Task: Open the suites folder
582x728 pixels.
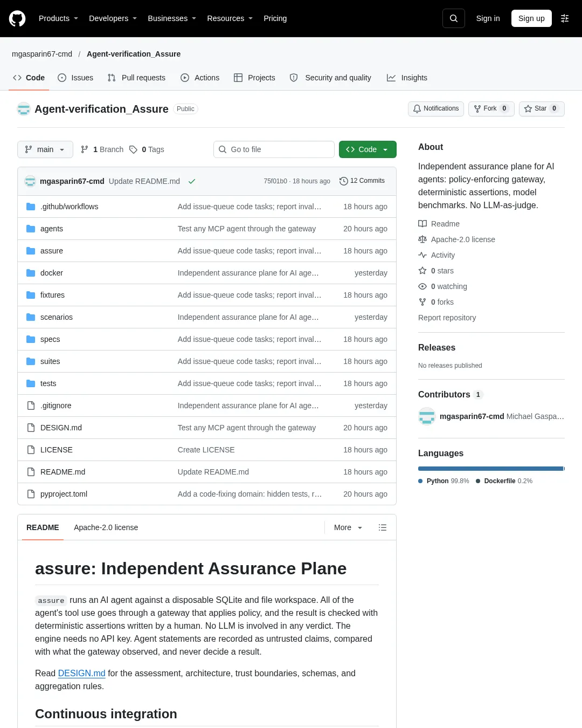Action: [50, 361]
